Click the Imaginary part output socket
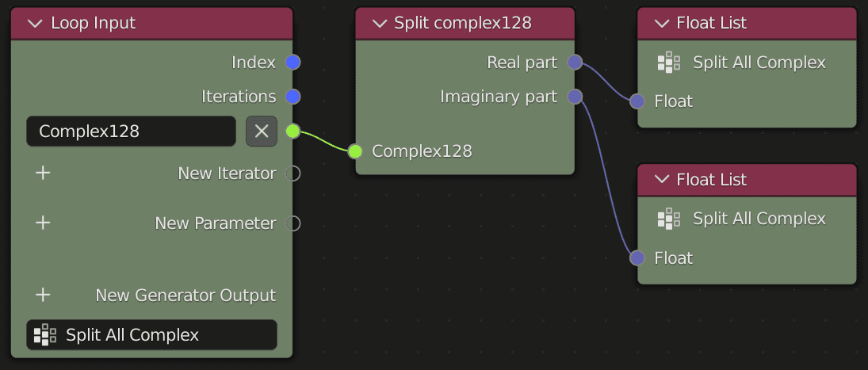This screenshot has height=370, width=868. 575,97
